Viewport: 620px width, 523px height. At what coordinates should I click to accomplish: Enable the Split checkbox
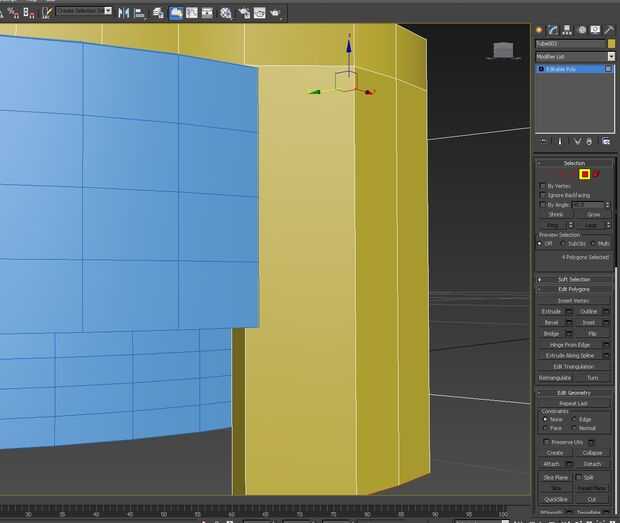(578, 477)
